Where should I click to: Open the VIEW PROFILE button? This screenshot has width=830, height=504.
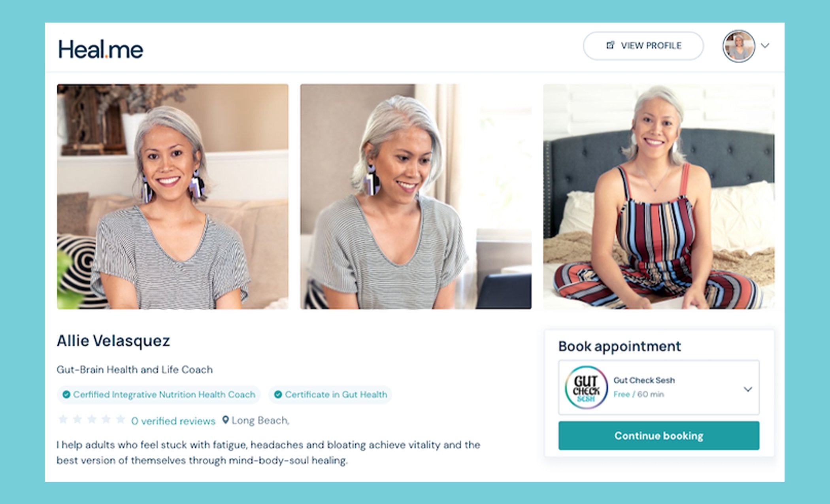pos(643,46)
